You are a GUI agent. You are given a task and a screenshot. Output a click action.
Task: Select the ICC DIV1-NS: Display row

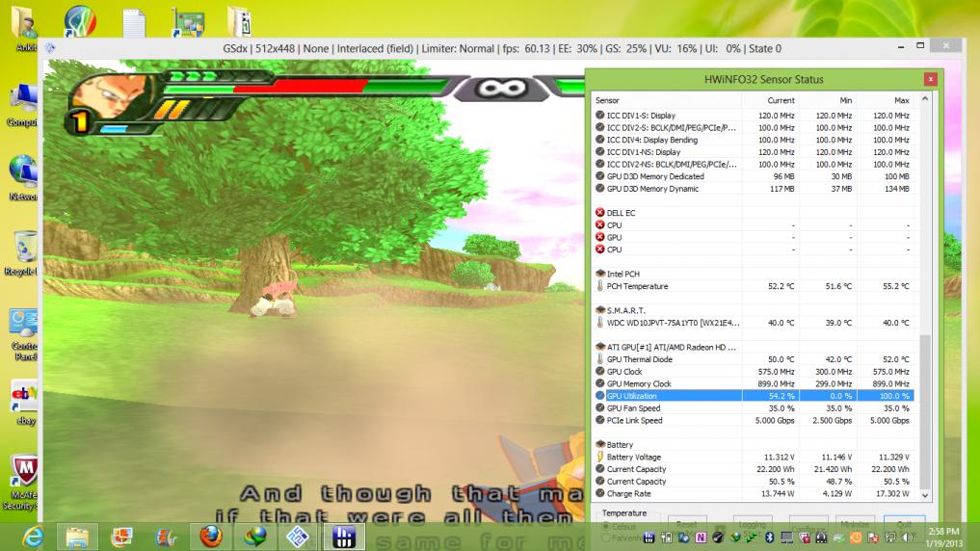[x=754, y=152]
